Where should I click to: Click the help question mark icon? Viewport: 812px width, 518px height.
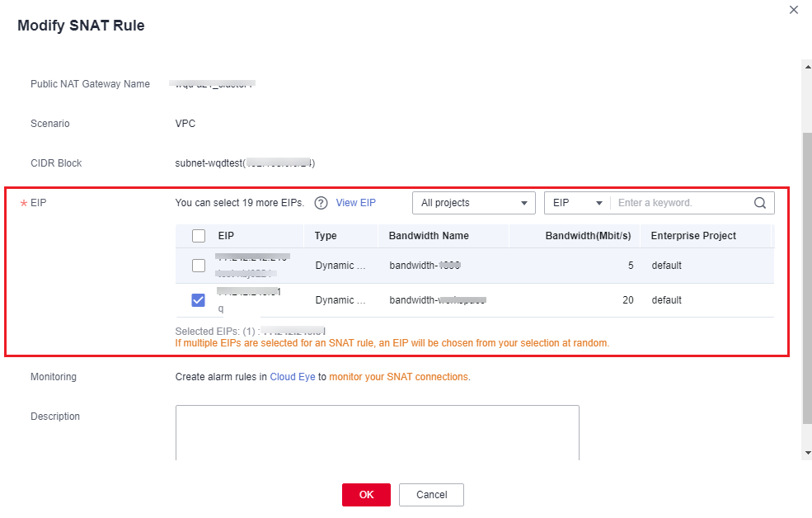click(322, 203)
